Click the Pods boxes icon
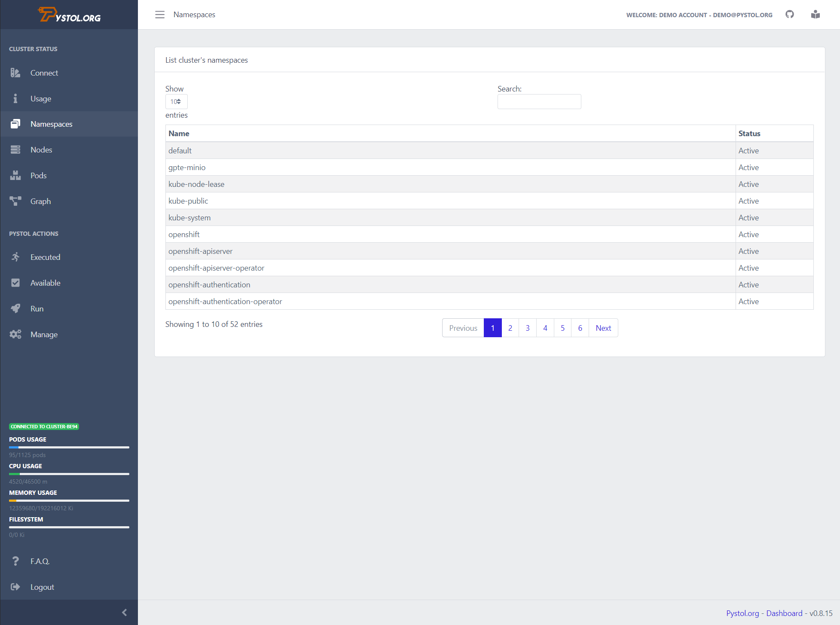The height and width of the screenshot is (625, 840). 15,176
